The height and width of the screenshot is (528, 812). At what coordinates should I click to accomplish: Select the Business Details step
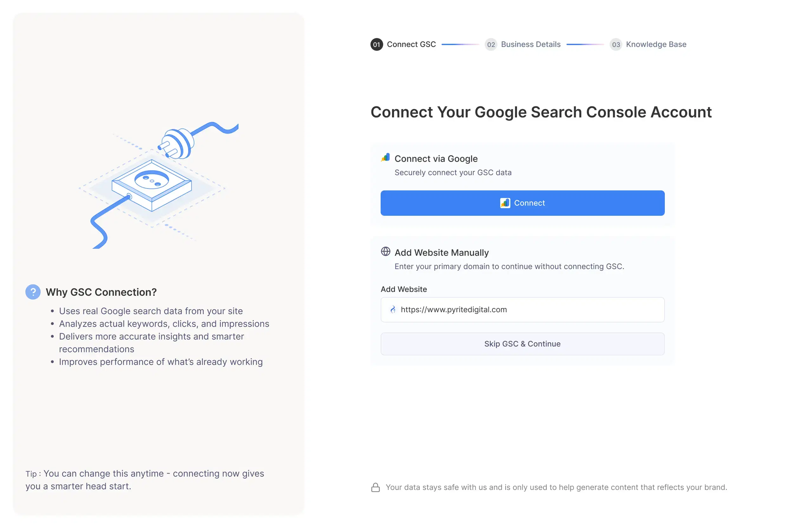pyautogui.click(x=531, y=44)
